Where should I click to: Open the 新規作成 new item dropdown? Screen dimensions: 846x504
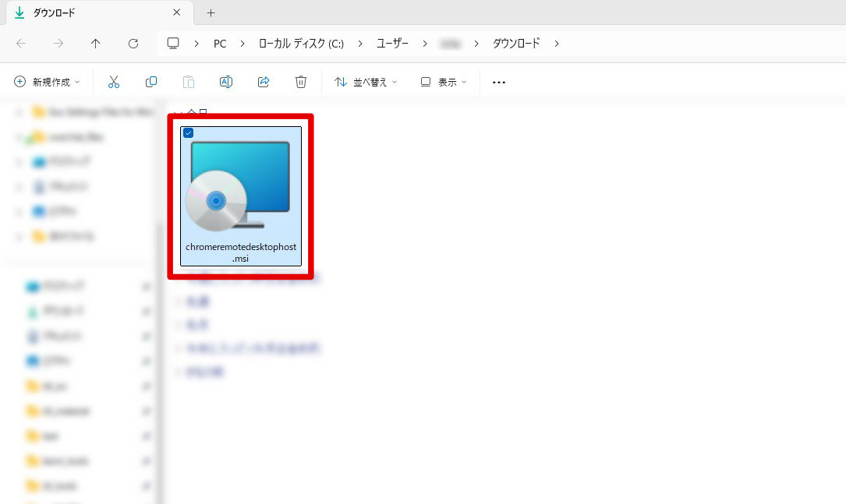coord(47,81)
